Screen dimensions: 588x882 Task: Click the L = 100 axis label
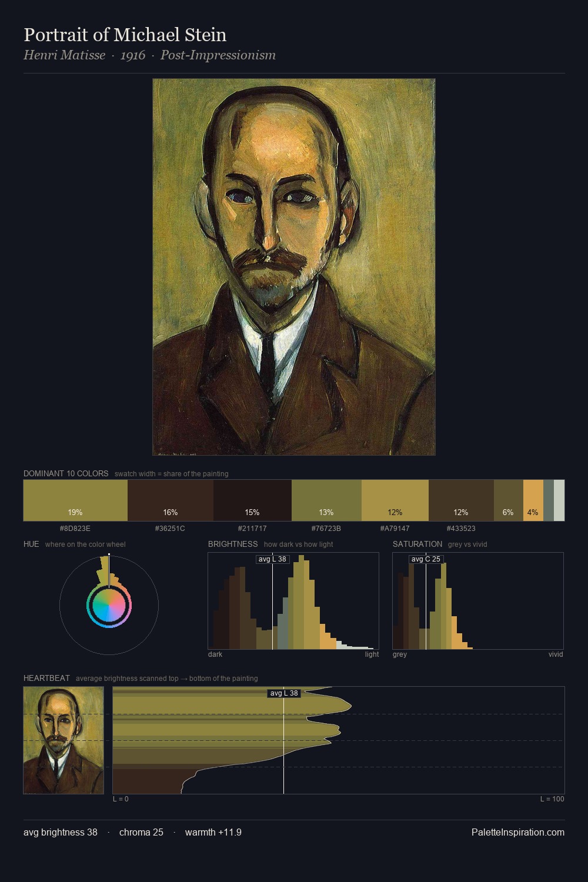552,799
